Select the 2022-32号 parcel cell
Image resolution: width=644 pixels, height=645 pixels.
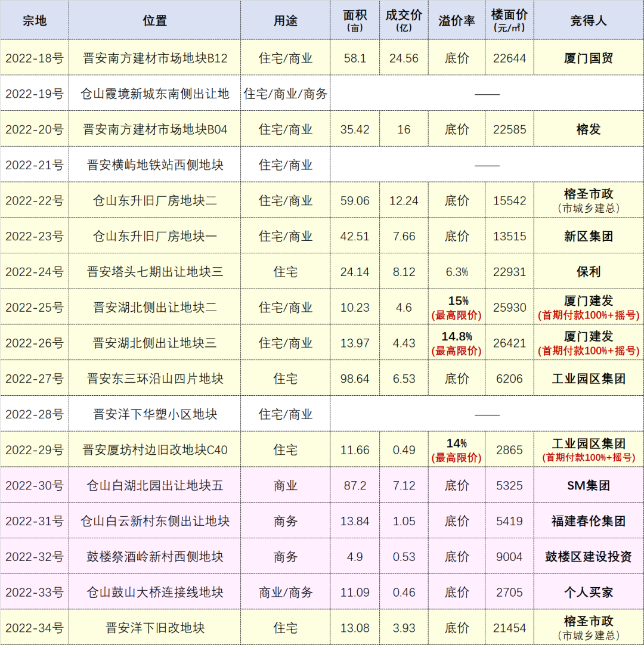point(35,557)
